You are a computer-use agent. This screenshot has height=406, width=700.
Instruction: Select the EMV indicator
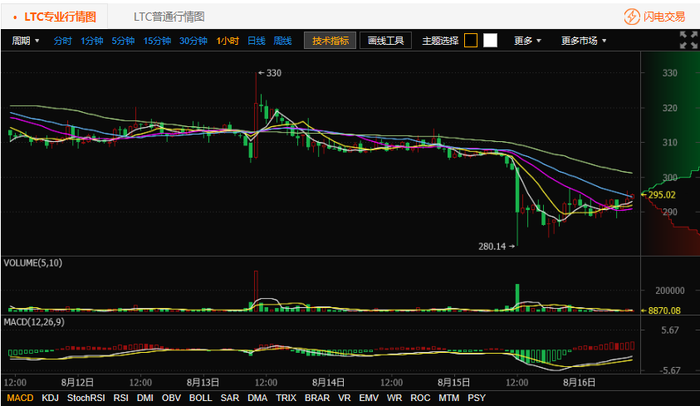(x=369, y=398)
